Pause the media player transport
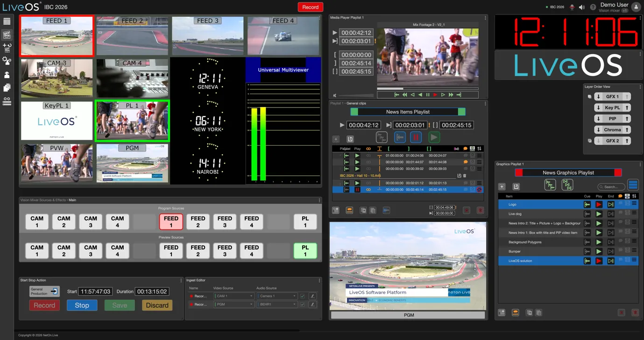This screenshot has width=644, height=340. click(428, 95)
